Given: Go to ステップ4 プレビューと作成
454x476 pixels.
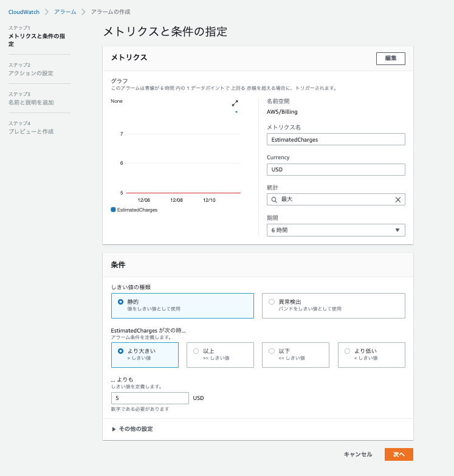Looking at the screenshot, I should [x=31, y=128].
